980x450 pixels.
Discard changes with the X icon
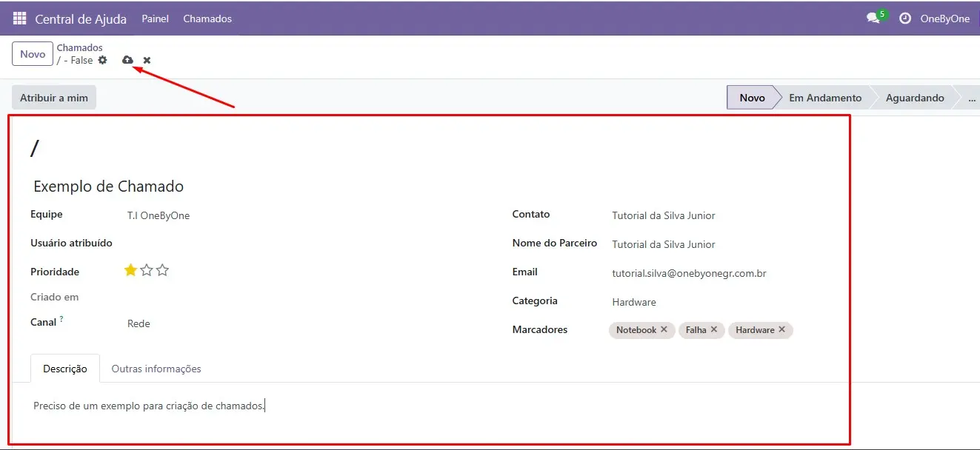click(x=147, y=60)
